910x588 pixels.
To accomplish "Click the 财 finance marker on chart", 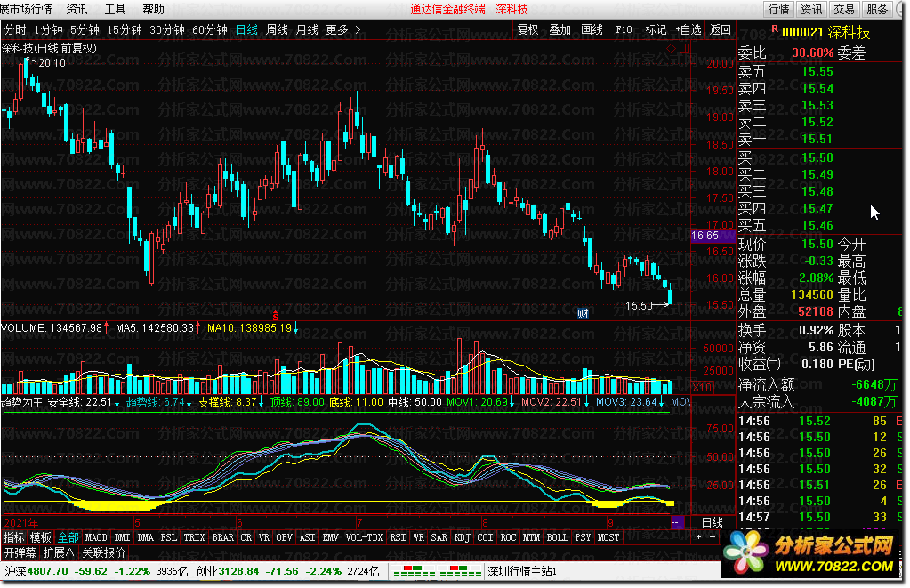I will click(x=583, y=313).
